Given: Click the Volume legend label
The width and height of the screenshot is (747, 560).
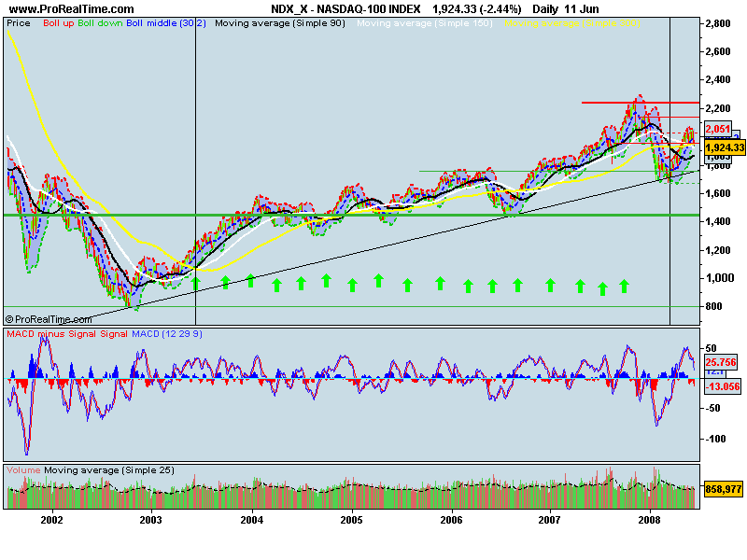Looking at the screenshot, I should tap(23, 470).
